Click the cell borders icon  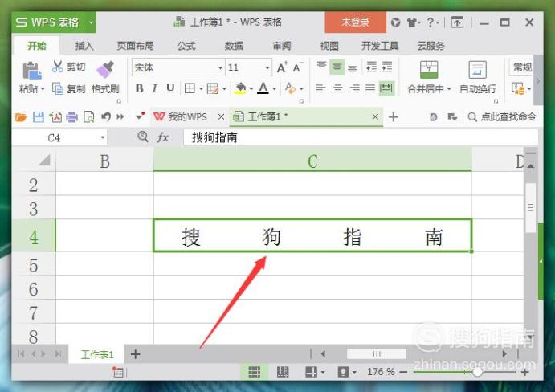point(190,88)
